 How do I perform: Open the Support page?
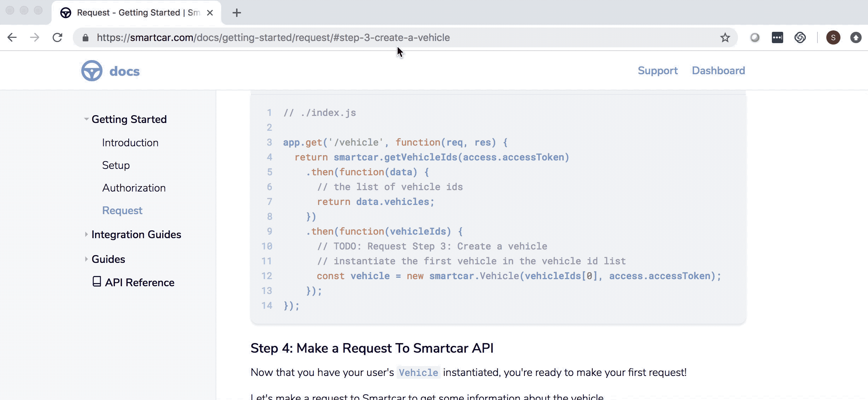pos(657,70)
